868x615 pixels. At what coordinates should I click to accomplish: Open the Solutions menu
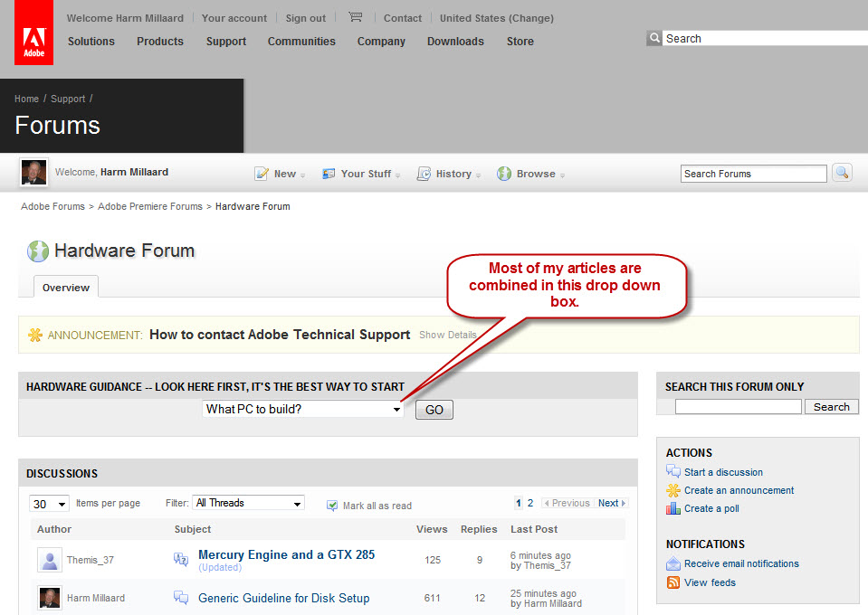click(x=91, y=42)
